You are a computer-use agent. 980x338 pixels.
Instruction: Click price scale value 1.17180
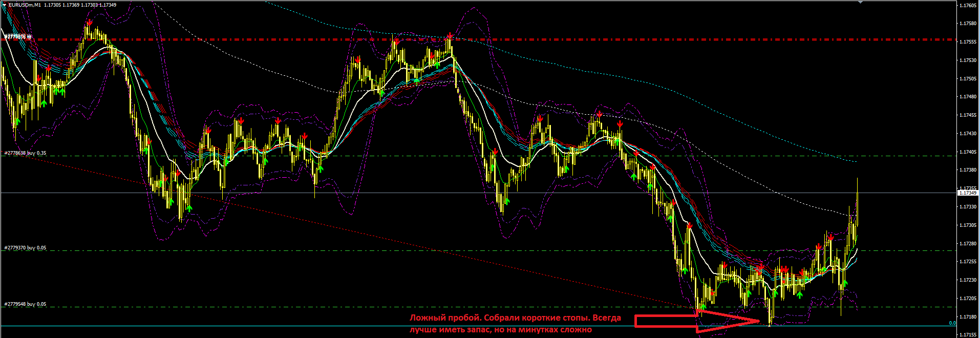pyautogui.click(x=969, y=317)
